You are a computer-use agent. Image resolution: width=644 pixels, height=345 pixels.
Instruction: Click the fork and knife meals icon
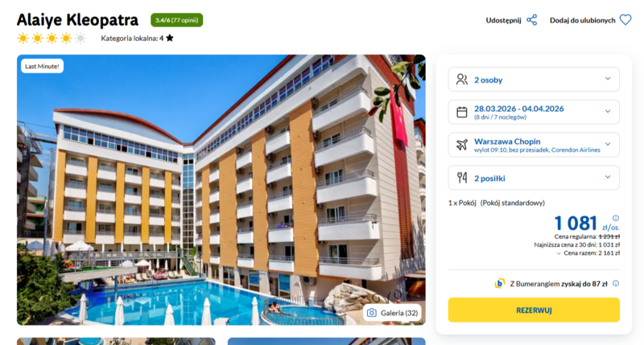pos(461,178)
